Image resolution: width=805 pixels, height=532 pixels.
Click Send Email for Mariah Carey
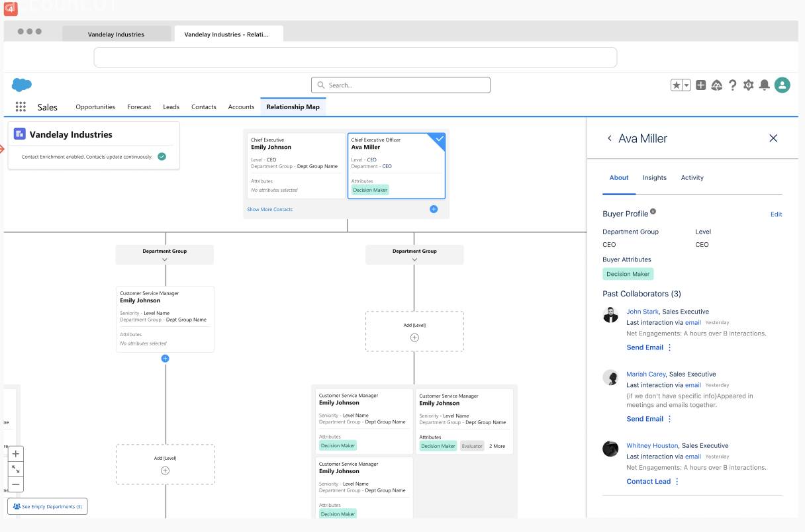click(645, 419)
